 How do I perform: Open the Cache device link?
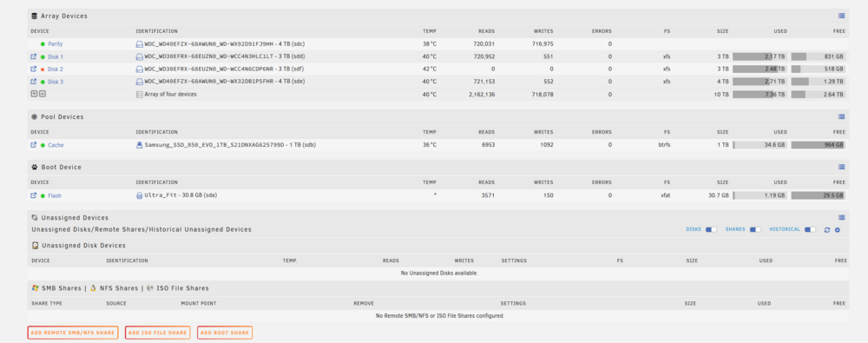pyautogui.click(x=56, y=145)
